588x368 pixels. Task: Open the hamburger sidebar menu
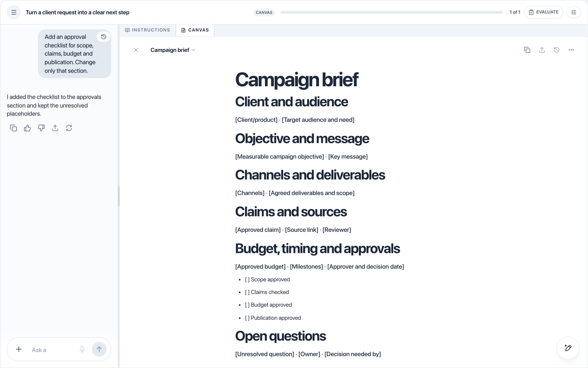click(x=14, y=12)
